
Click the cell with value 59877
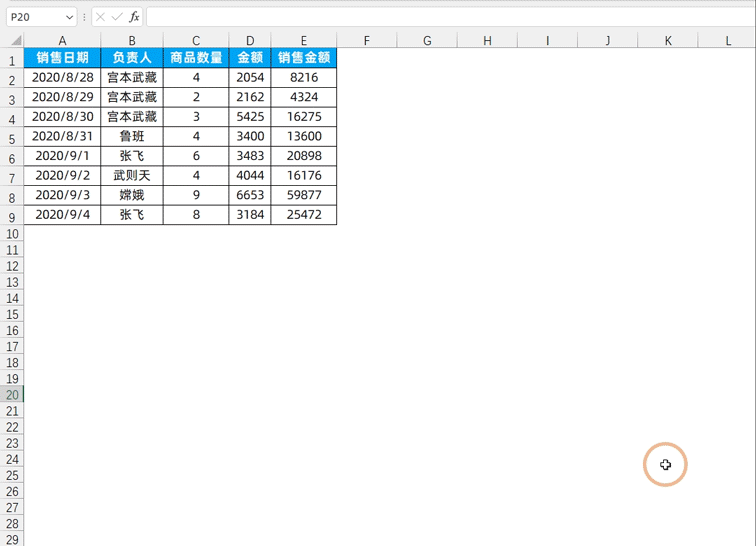(x=303, y=195)
